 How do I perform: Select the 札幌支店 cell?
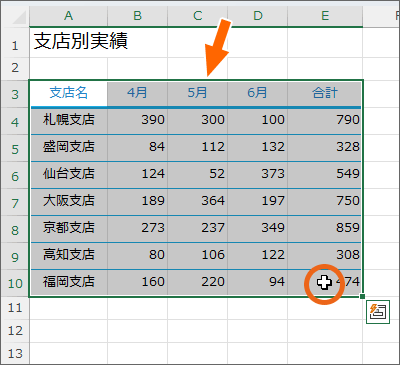tap(69, 121)
